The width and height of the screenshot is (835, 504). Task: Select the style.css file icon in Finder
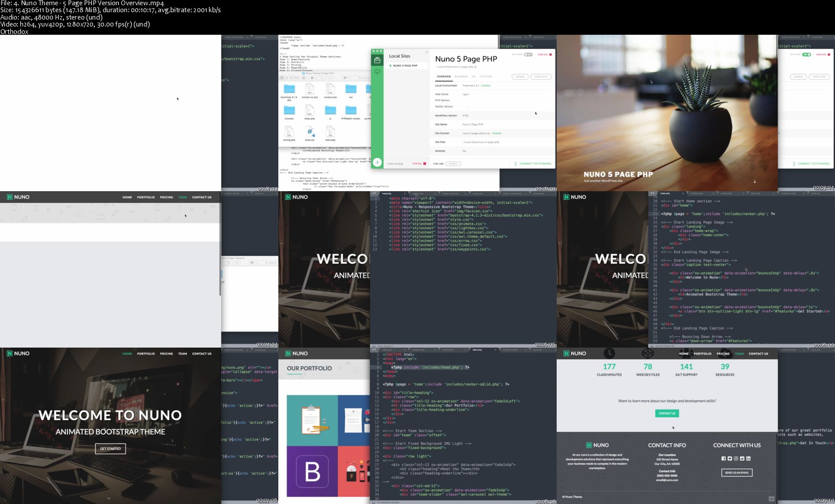click(310, 132)
